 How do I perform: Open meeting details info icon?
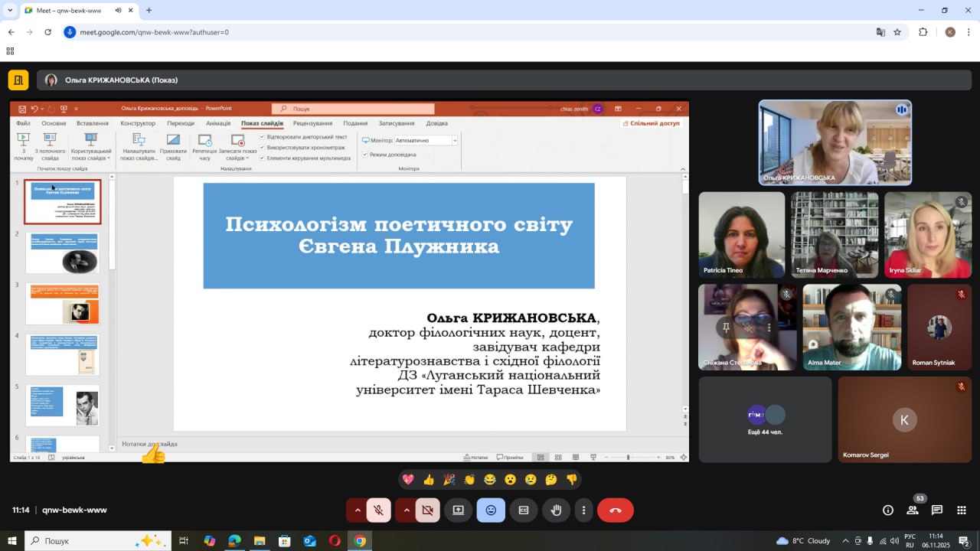tap(888, 510)
